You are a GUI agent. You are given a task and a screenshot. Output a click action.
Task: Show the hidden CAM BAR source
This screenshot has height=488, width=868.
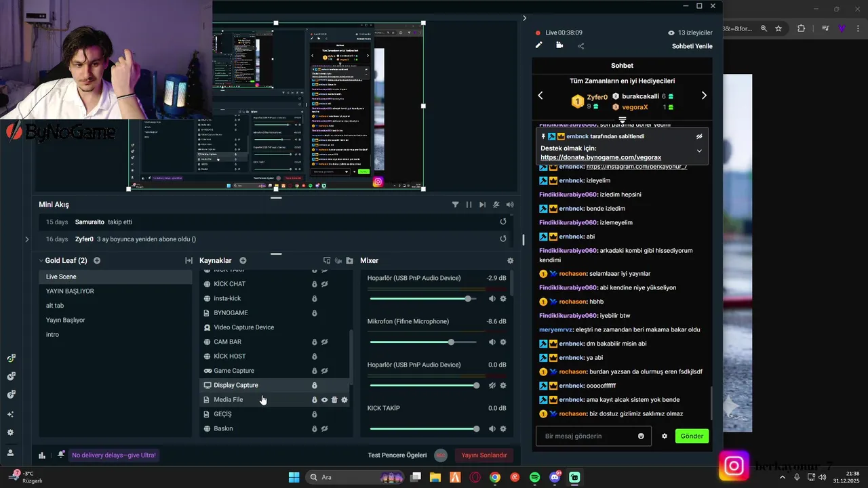(324, 342)
